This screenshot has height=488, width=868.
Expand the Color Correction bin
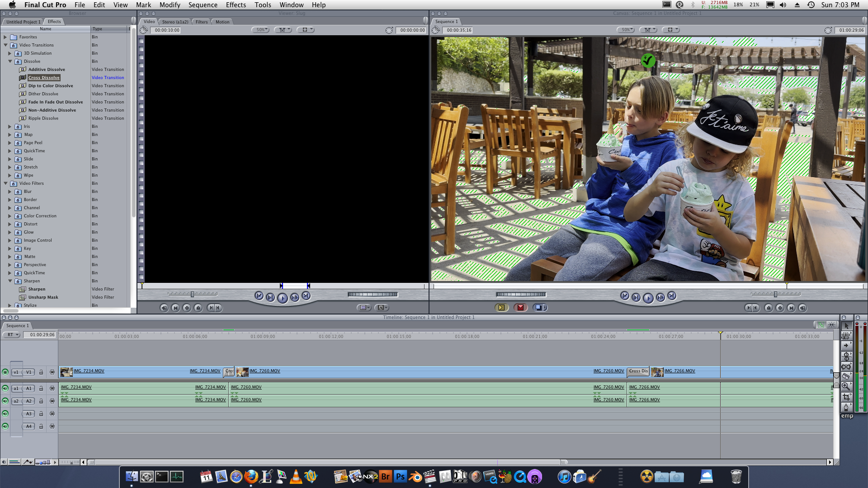(x=10, y=216)
